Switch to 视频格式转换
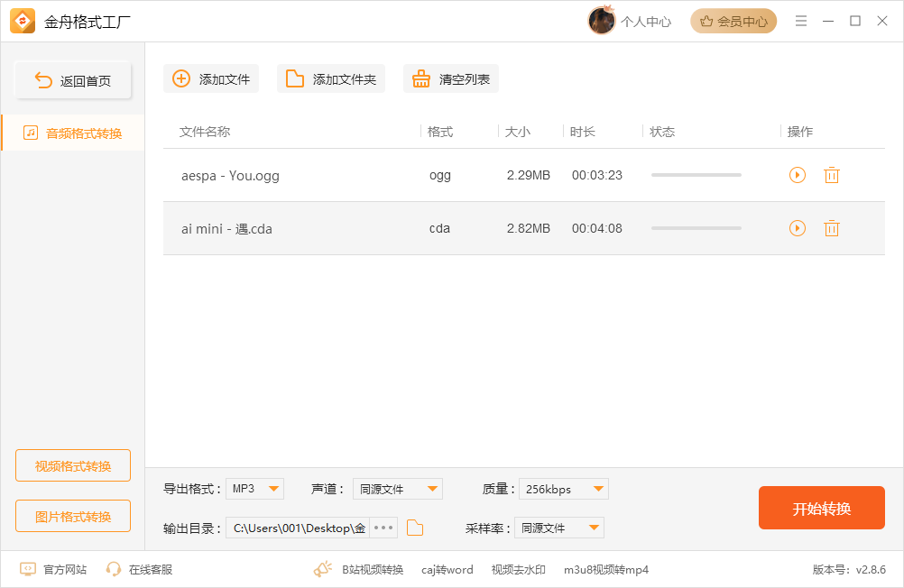 point(72,464)
